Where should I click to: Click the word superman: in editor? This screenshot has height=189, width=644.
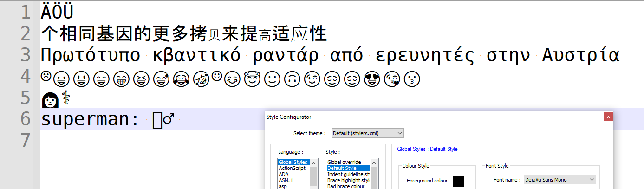pyautogui.click(x=90, y=120)
